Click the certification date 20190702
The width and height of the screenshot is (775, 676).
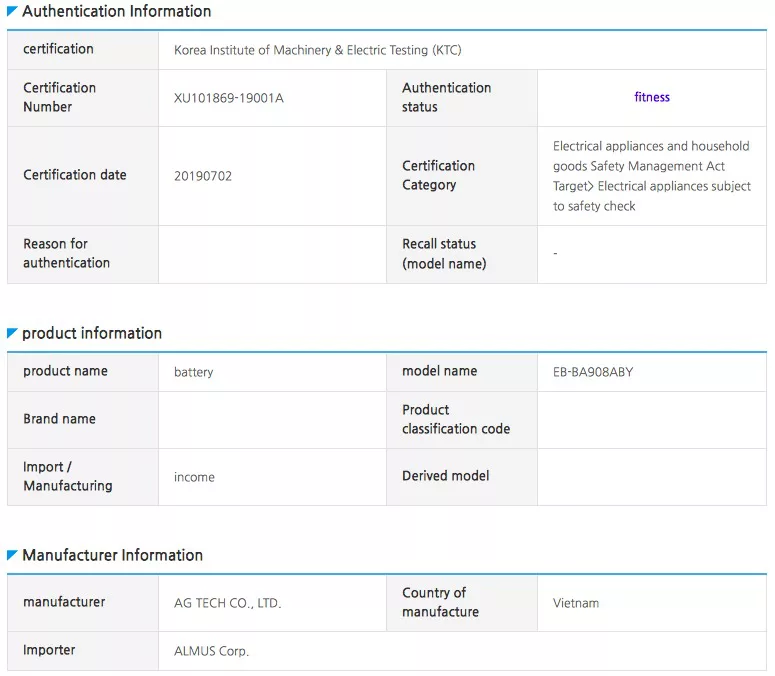point(203,176)
